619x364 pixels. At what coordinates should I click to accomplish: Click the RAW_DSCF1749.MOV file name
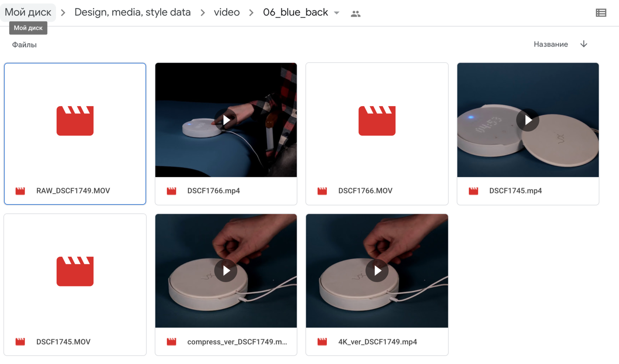point(73,191)
